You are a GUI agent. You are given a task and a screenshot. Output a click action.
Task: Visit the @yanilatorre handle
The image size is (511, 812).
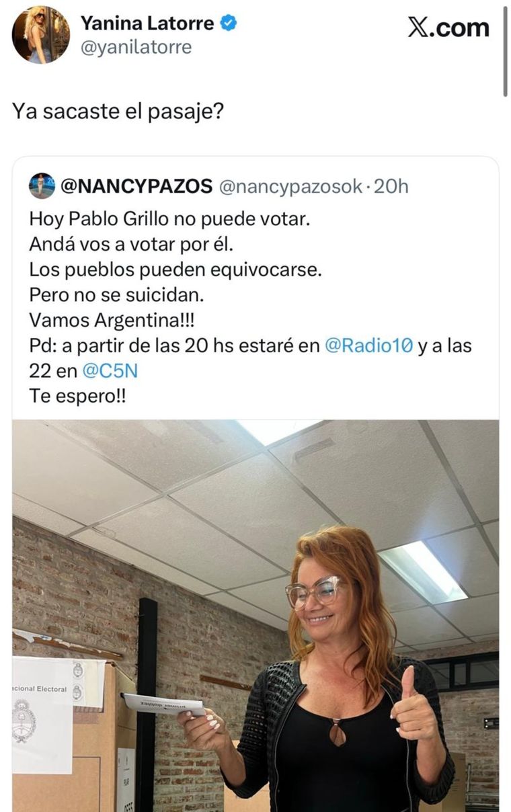pos(136,48)
